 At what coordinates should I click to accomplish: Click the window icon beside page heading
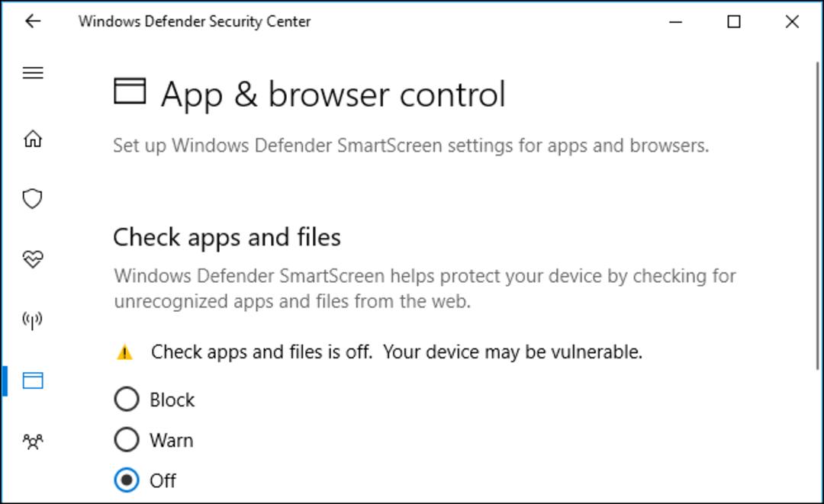130,91
